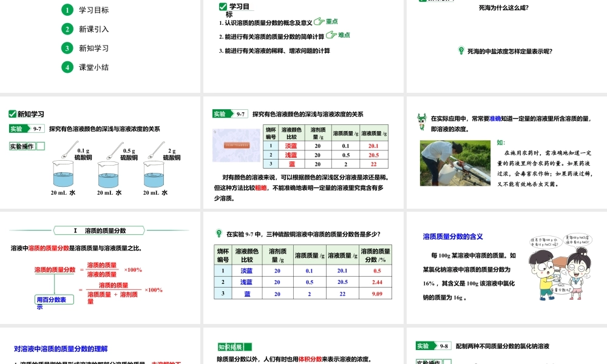The width and height of the screenshot is (607, 364).
Task: Click the 浅蓝 link in the data table
Action: coord(291,155)
